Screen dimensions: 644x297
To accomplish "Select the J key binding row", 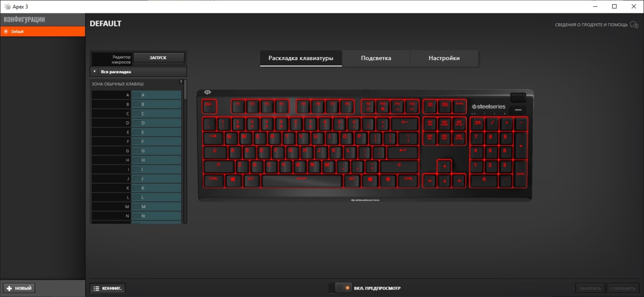I will tap(137, 179).
